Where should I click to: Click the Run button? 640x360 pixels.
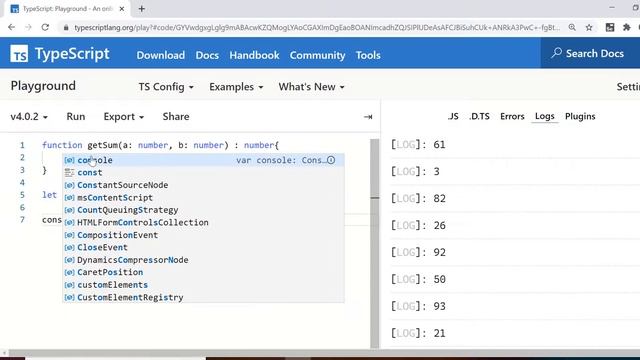pos(76,117)
